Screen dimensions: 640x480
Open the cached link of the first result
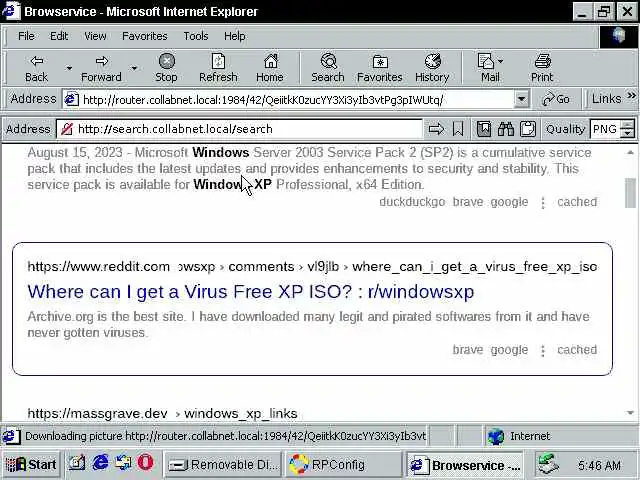(577, 202)
